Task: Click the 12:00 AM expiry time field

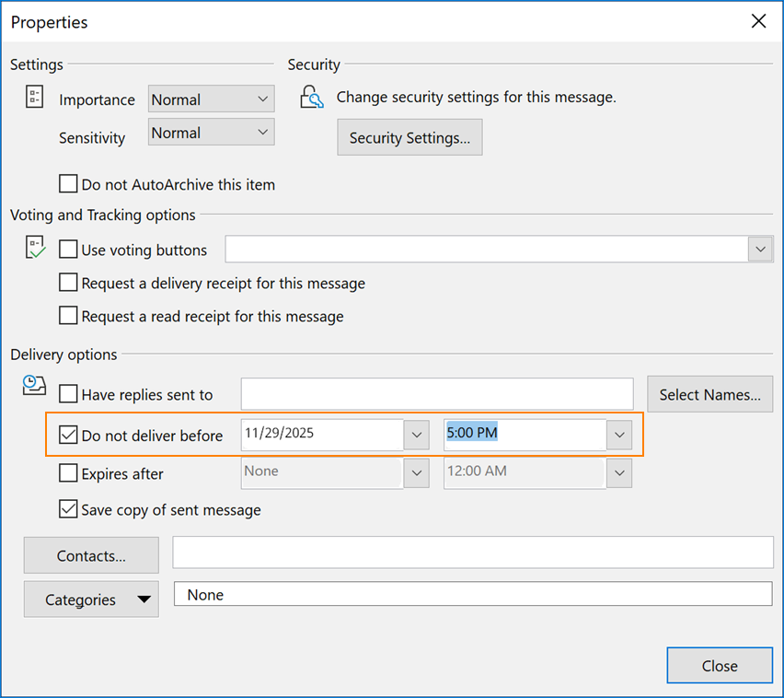Action: click(x=525, y=472)
